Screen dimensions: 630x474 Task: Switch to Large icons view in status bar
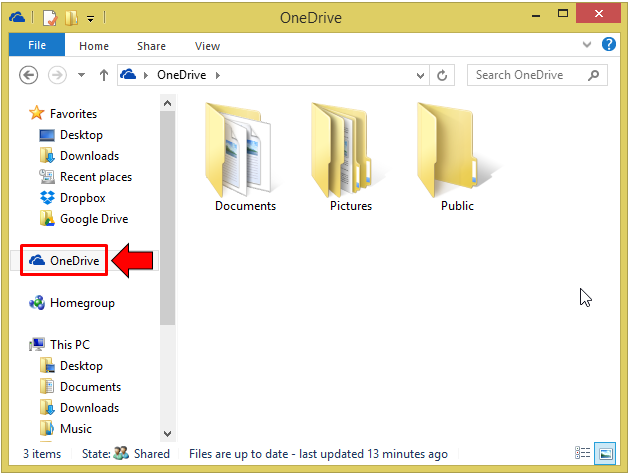(605, 454)
